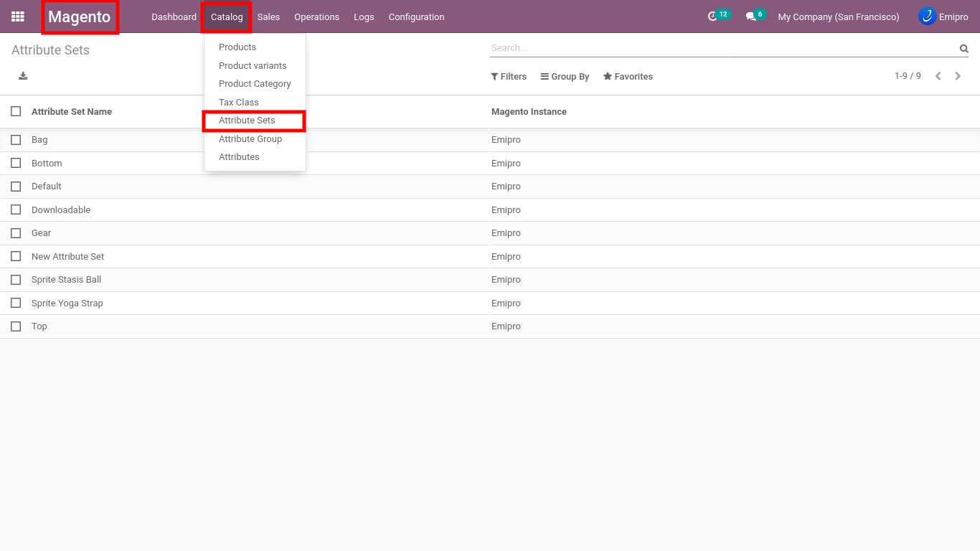Tick the checkbox for Bag
The height and width of the screenshot is (551, 980).
tap(16, 140)
